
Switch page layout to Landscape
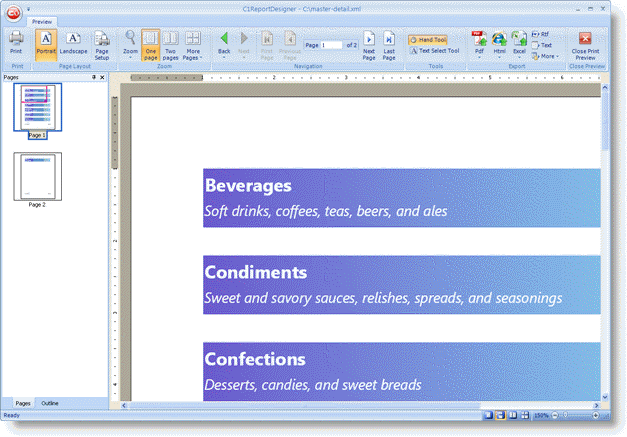[x=73, y=44]
